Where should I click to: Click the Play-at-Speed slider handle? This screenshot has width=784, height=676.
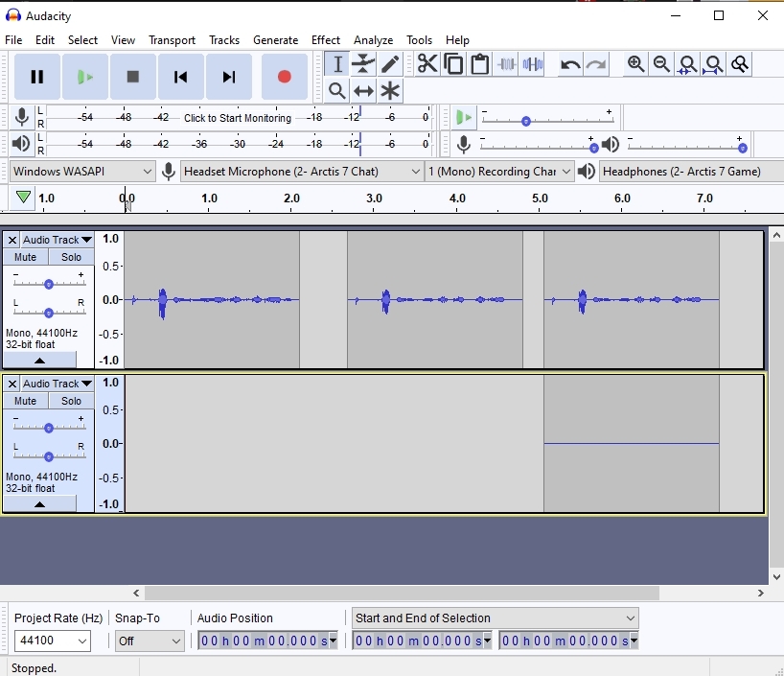(525, 121)
